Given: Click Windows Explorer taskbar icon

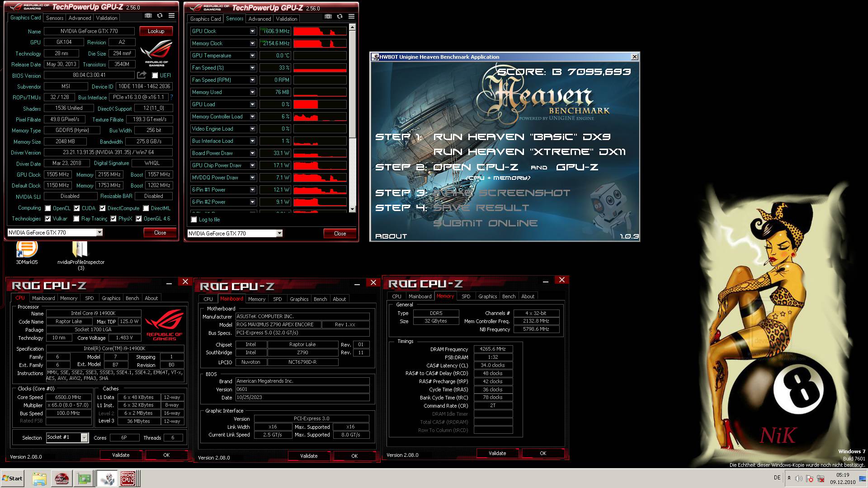Looking at the screenshot, I should pos(39,479).
